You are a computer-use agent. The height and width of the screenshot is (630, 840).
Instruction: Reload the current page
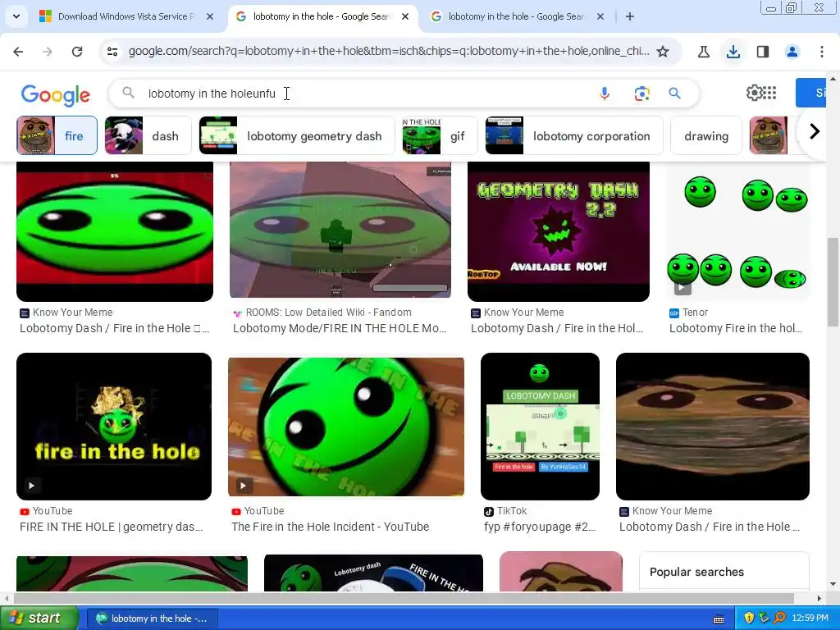pos(77,52)
